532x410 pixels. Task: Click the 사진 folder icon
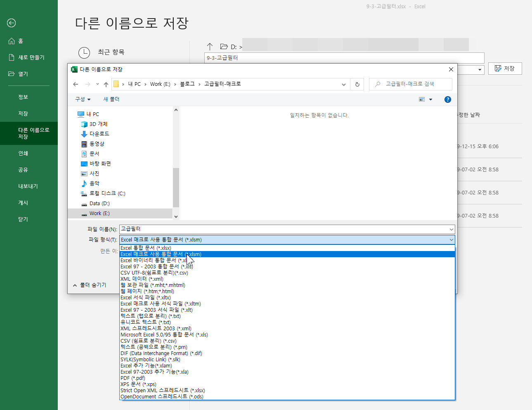point(84,173)
